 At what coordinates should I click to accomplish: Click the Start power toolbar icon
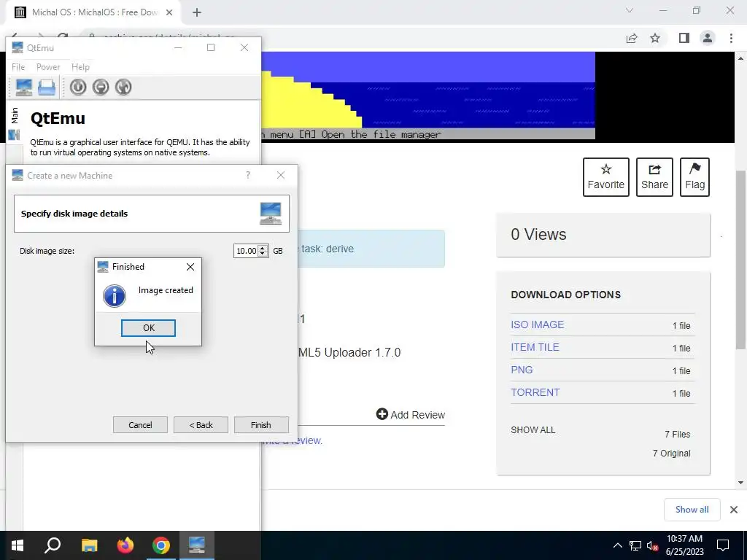coord(78,87)
